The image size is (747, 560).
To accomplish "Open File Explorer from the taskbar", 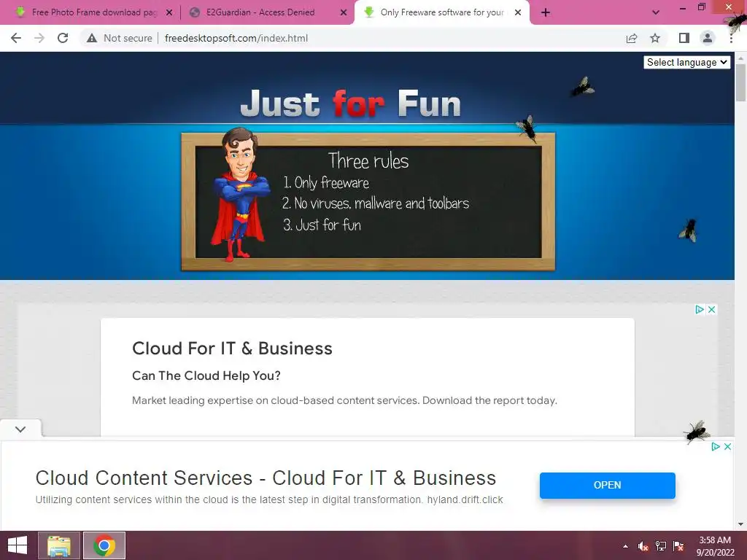I will pyautogui.click(x=59, y=545).
